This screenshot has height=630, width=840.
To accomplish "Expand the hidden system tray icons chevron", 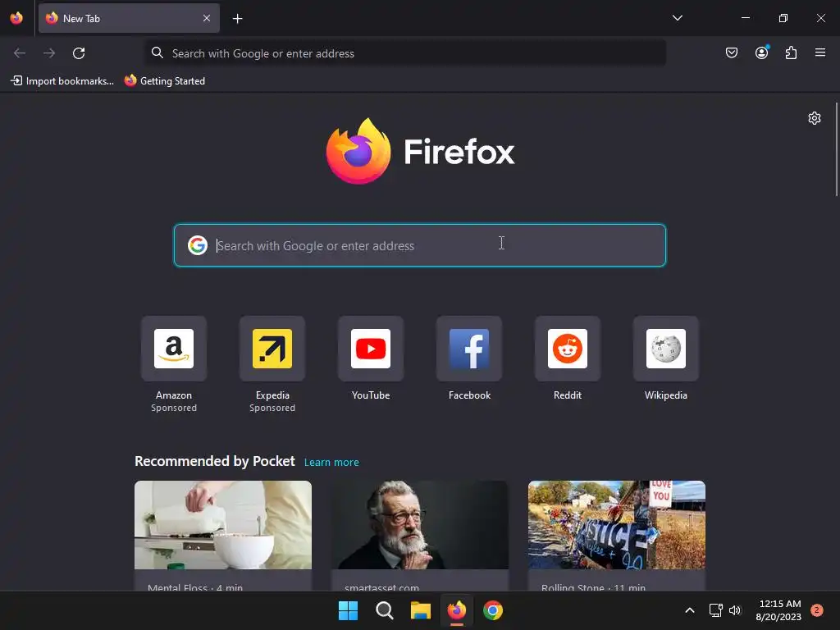I will point(690,610).
